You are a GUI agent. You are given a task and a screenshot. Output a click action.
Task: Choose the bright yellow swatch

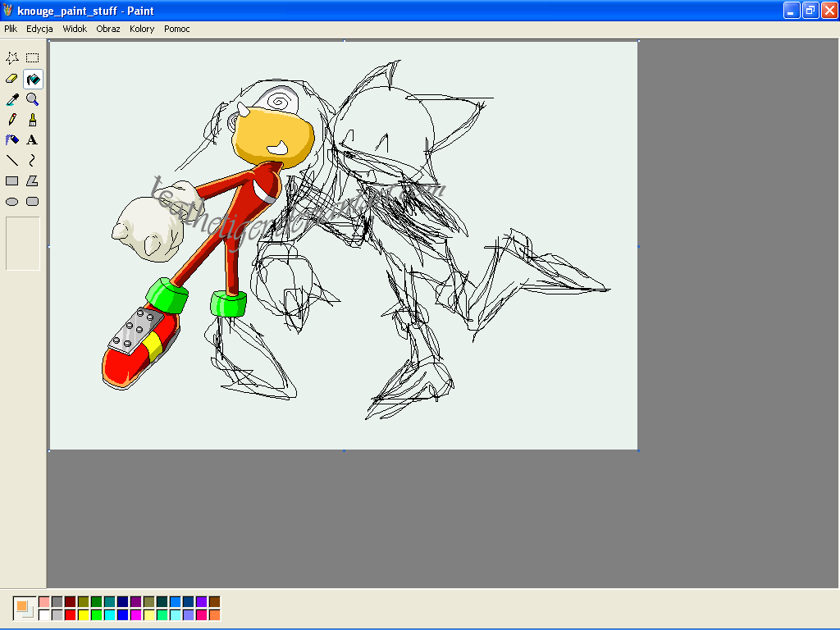coord(84,615)
